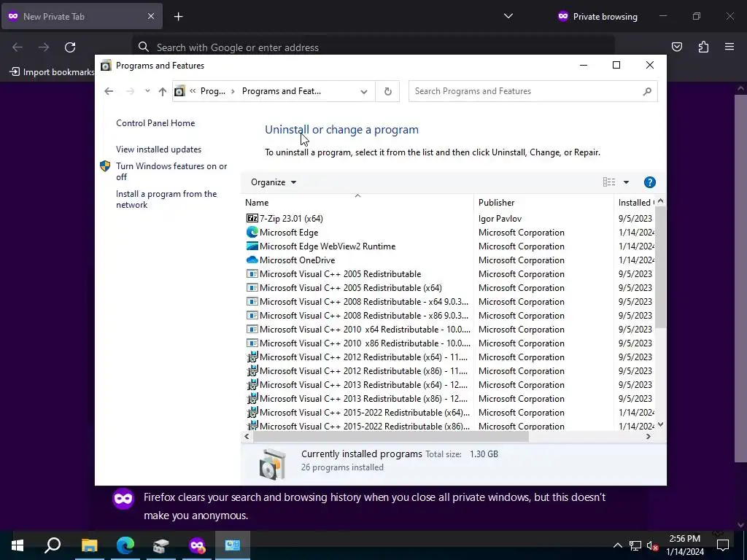The width and height of the screenshot is (747, 560).
Task: List all Firefox tabs dropdown
Action: point(508,16)
